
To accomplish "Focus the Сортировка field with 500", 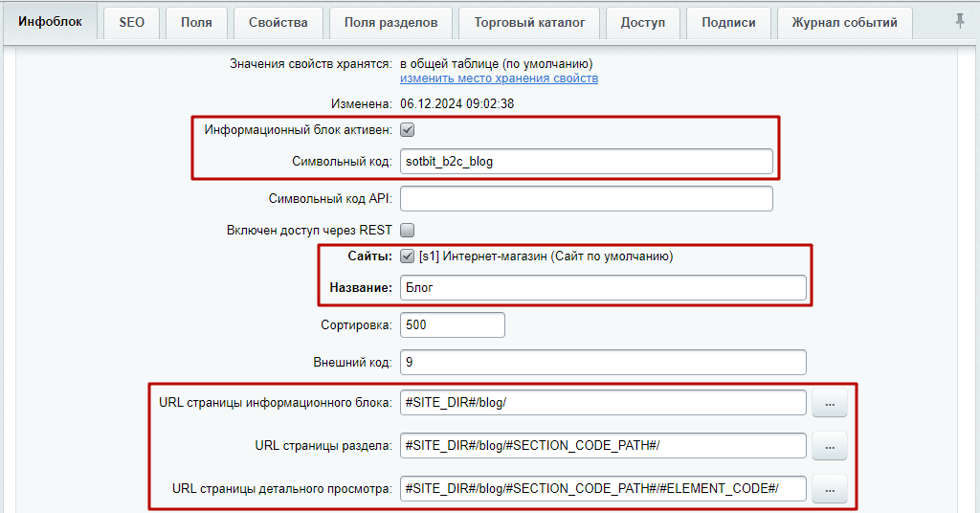I will coord(453,324).
